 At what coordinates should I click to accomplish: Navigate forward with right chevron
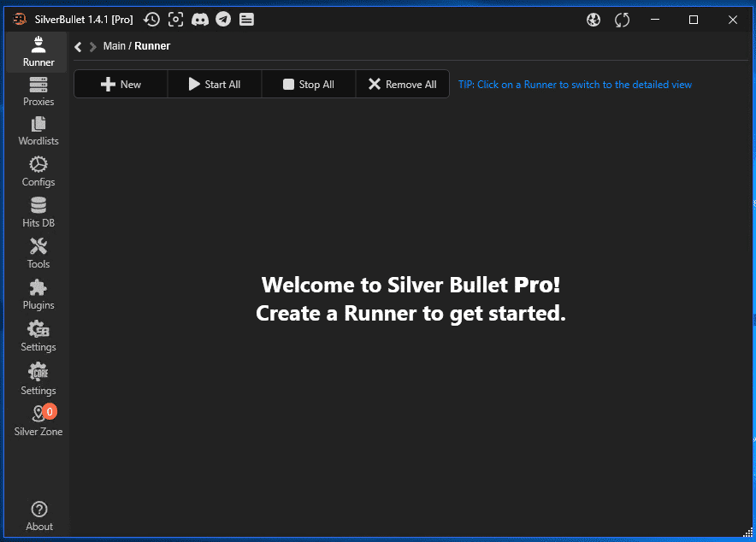93,47
